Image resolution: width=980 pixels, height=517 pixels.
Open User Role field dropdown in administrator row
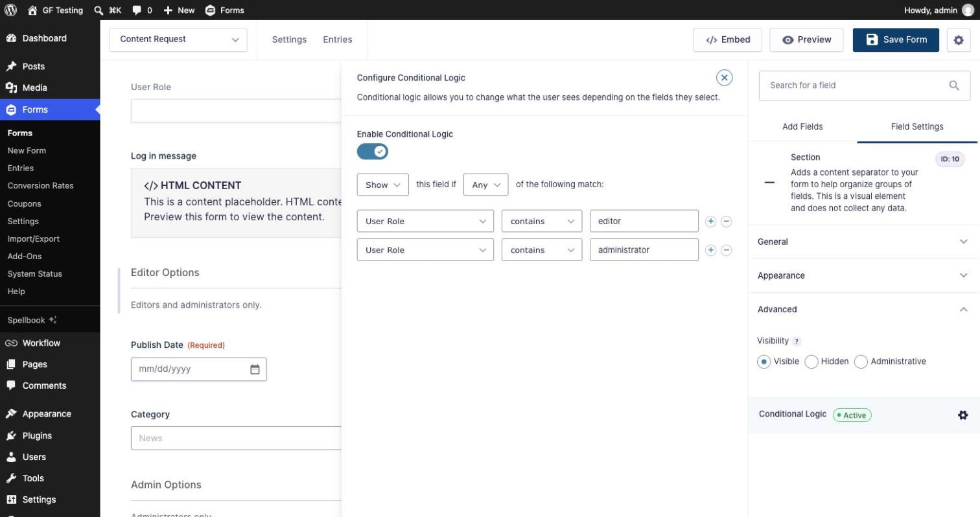(x=425, y=250)
